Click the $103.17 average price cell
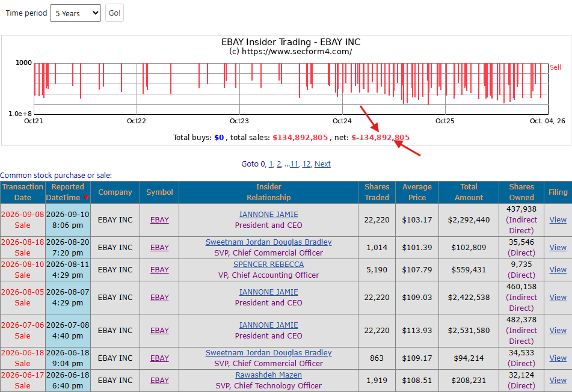 pos(417,220)
